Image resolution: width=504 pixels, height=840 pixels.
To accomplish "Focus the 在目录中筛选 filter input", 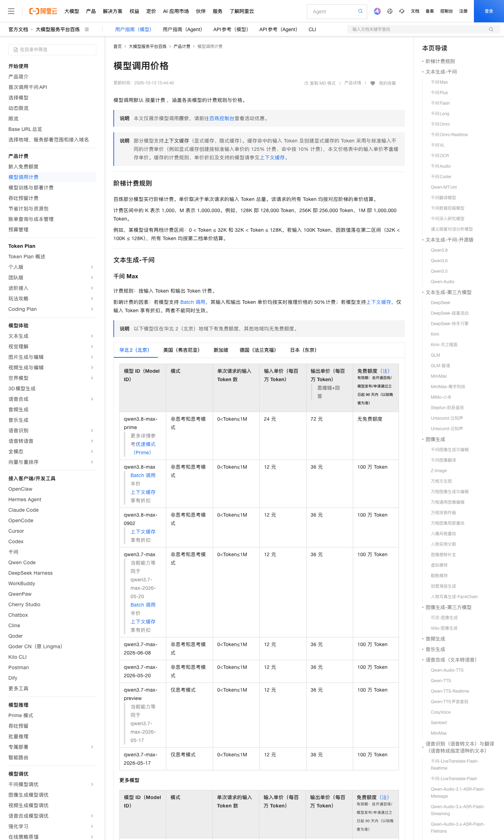I will pyautogui.click(x=52, y=50).
